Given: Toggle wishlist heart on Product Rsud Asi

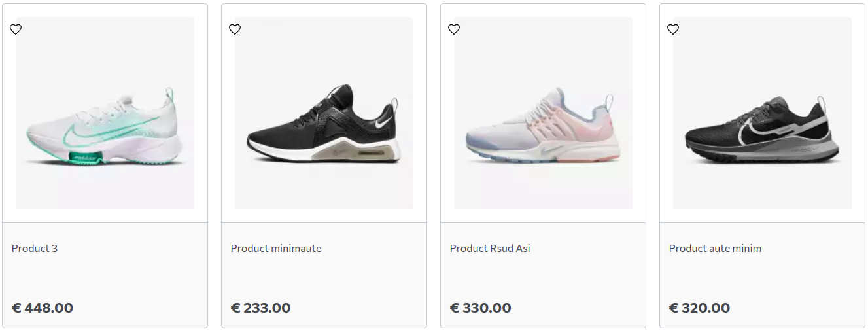Looking at the screenshot, I should (454, 29).
